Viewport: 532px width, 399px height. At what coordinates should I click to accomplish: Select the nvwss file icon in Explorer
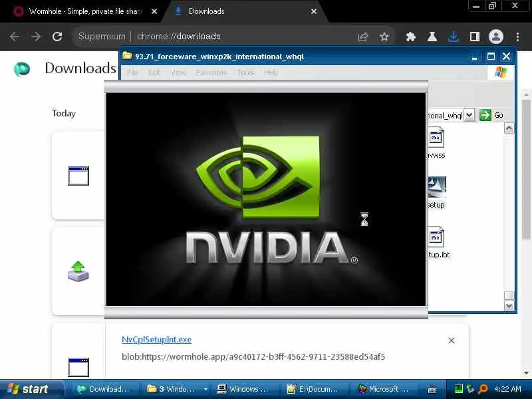(x=436, y=138)
